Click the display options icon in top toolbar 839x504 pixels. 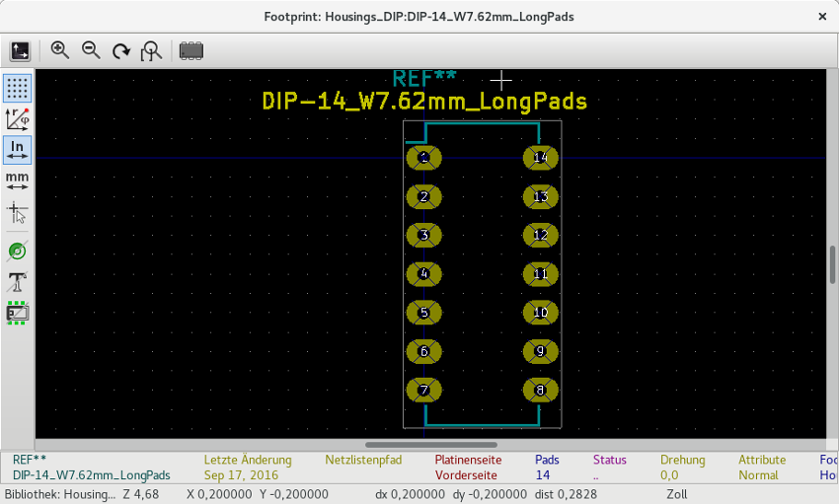click(21, 50)
